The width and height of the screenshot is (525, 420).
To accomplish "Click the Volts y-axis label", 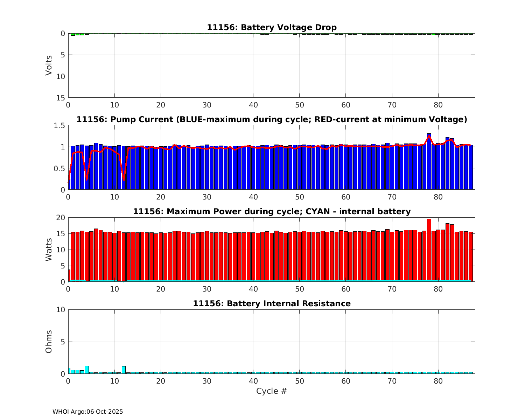I will 49,65.
